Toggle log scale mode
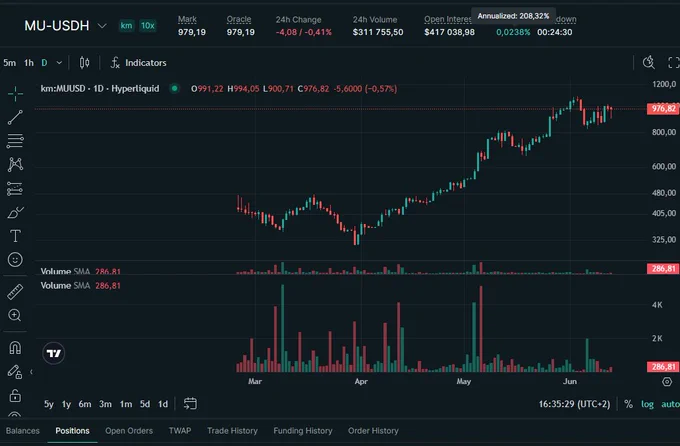Image resolution: width=680 pixels, height=446 pixels. click(647, 404)
